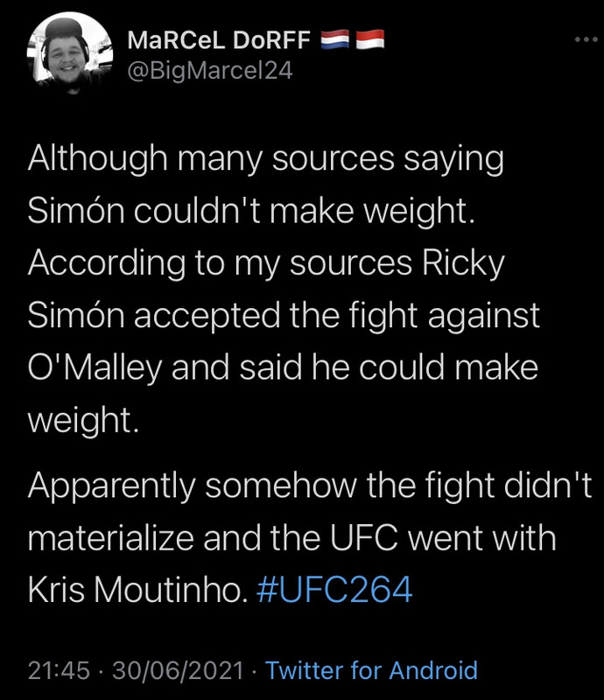The image size is (604, 700).
Task: Open the three-dot more options menu
Action: tap(586, 39)
